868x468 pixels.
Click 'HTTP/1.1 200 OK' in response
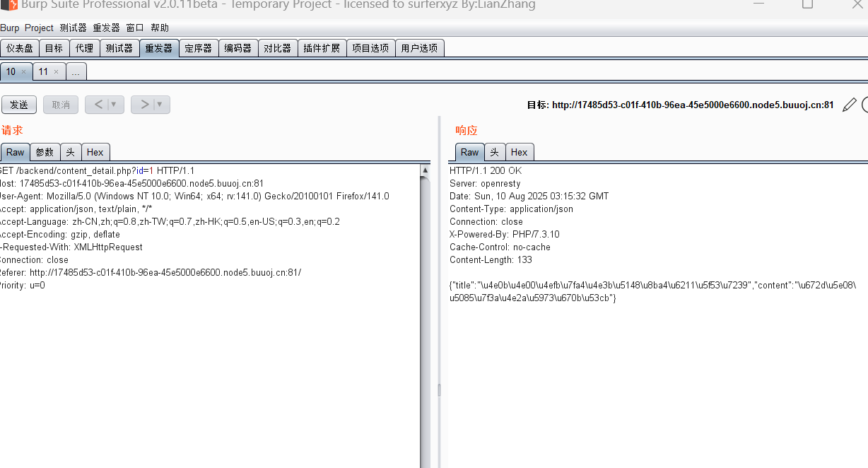click(x=486, y=170)
